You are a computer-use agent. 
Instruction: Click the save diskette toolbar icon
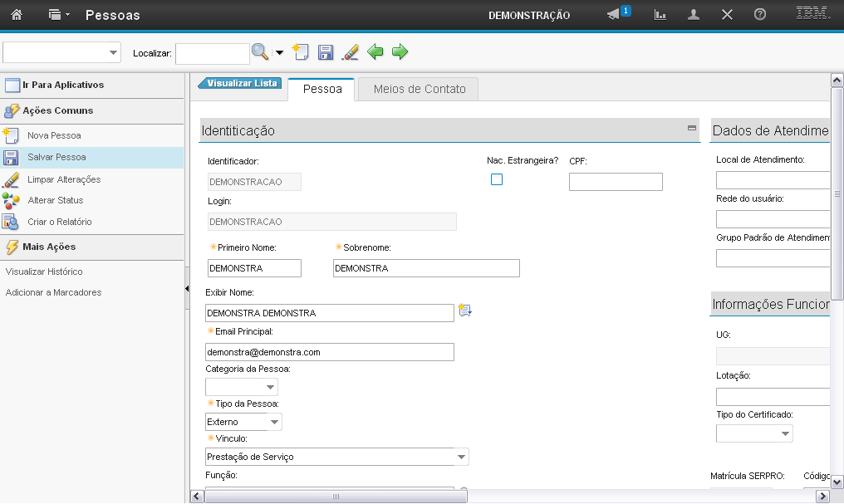pos(326,52)
